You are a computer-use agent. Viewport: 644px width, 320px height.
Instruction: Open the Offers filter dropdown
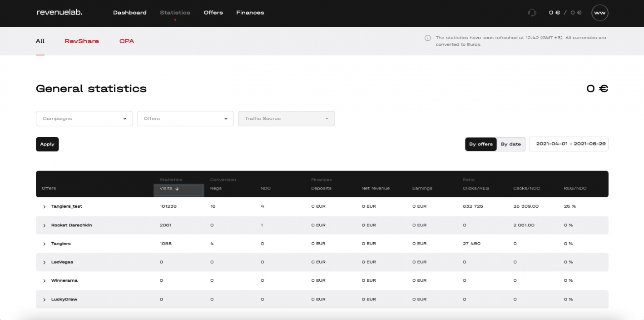coord(185,119)
